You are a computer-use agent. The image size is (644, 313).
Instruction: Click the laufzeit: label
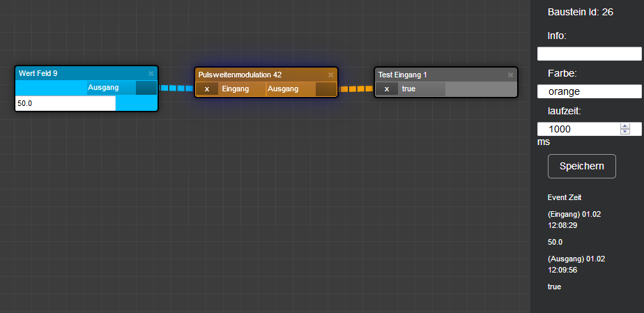[565, 111]
